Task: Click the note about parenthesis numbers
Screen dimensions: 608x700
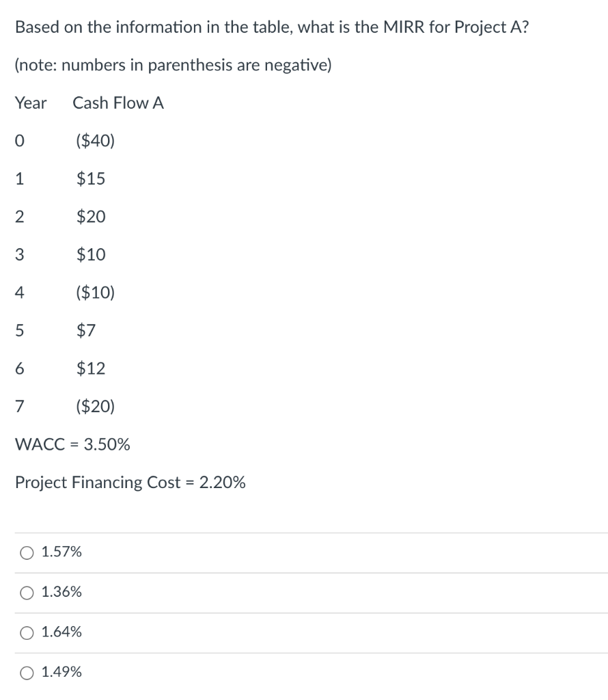Action: tap(174, 65)
